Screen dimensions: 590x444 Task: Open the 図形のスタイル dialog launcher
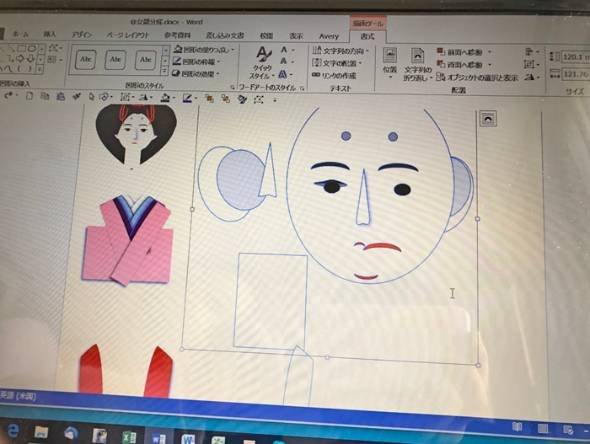(232, 87)
